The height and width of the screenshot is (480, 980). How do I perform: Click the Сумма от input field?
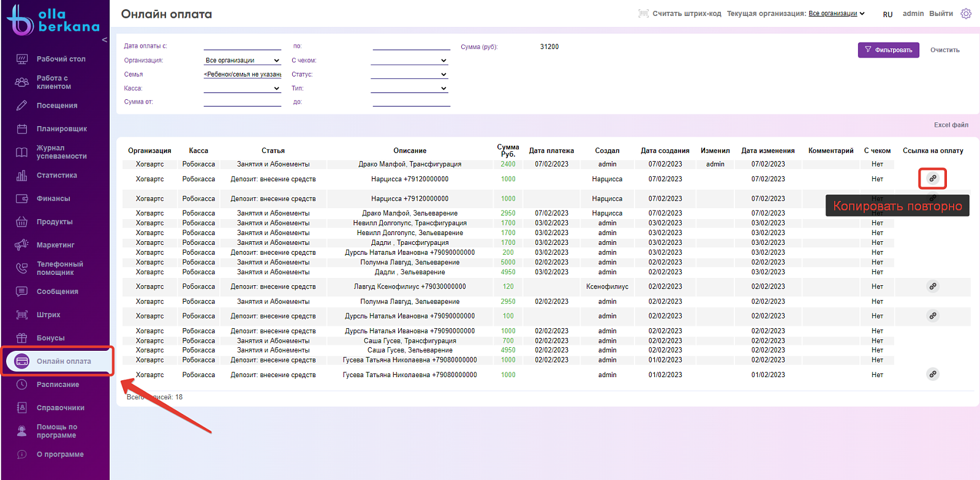pos(243,102)
